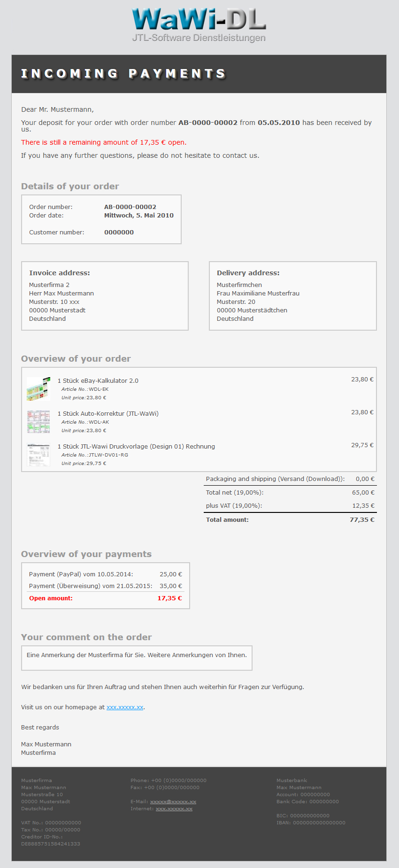Viewport: 399px width, 868px height.
Task: Click inside the order comment box
Action: point(137,658)
